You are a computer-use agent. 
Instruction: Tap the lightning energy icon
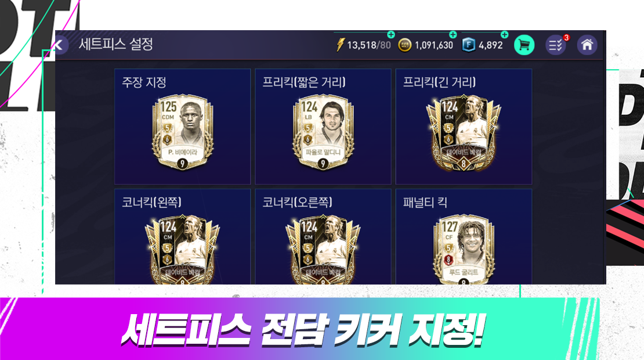340,45
